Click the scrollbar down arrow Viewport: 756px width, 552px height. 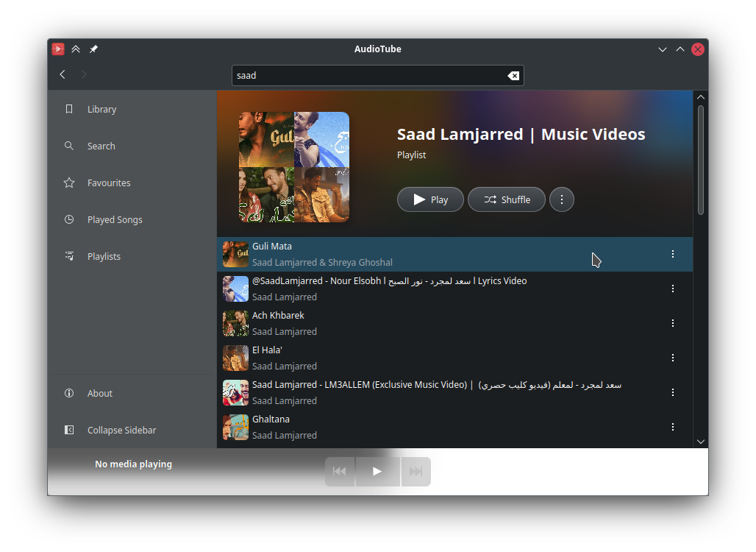pyautogui.click(x=701, y=442)
